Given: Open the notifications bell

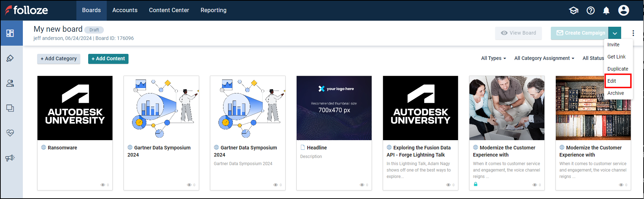Looking at the screenshot, I should (x=606, y=10).
